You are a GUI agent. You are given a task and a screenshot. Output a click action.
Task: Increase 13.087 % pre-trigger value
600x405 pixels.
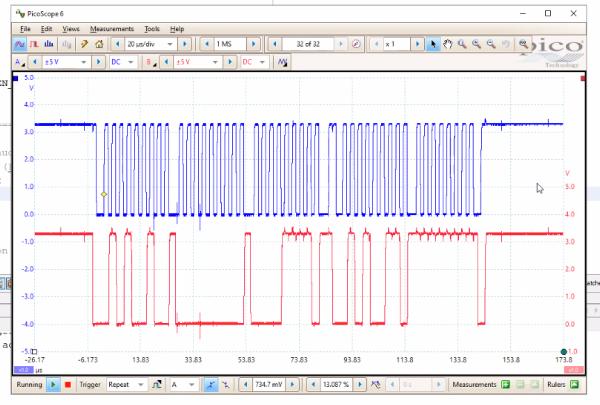360,385
